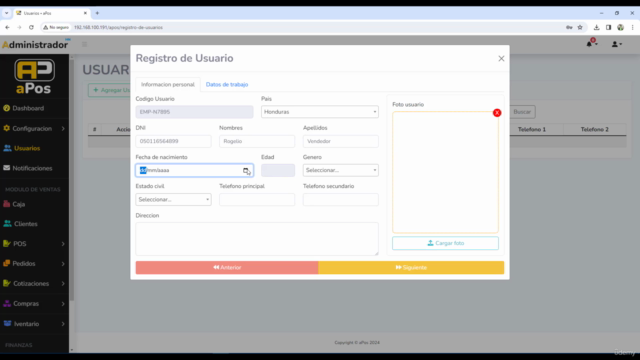Expand the POS sidebar menu
Screen dimensions: 640x360
pos(34,244)
